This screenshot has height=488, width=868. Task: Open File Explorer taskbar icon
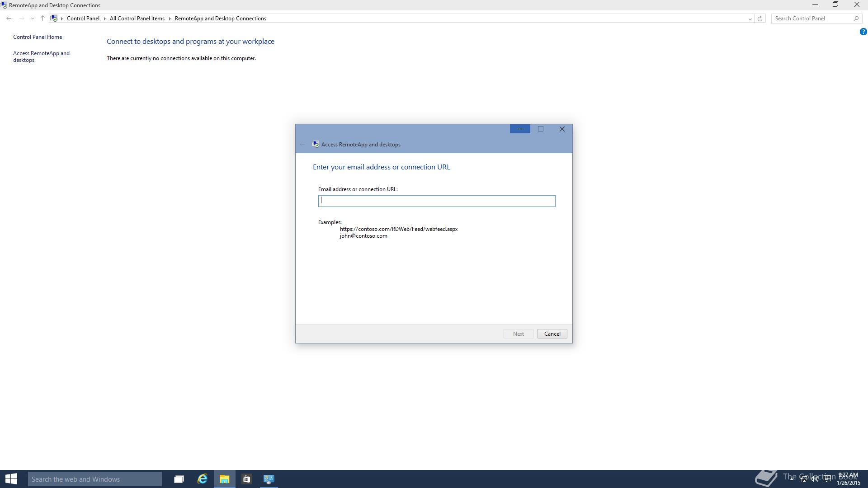[224, 479]
